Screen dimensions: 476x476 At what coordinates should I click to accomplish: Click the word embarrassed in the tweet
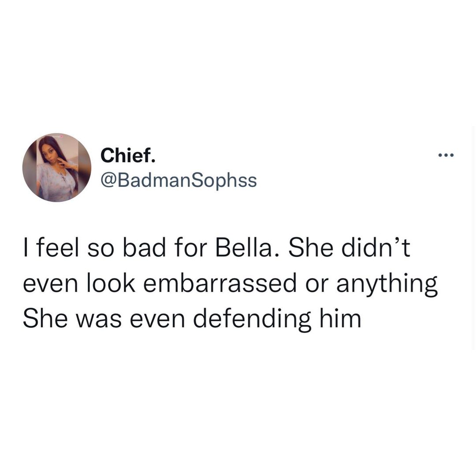(x=220, y=283)
